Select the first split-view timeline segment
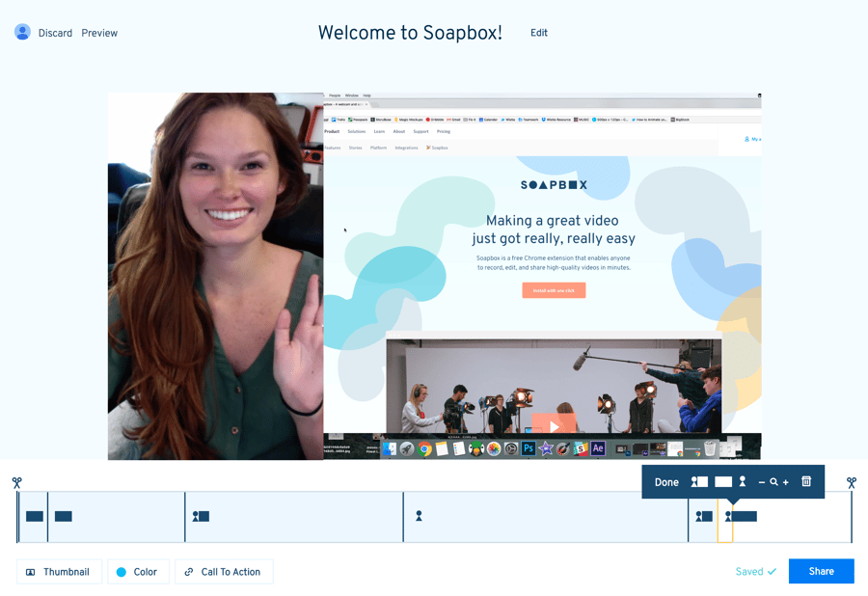The height and width of the screenshot is (596, 868). coord(294,517)
